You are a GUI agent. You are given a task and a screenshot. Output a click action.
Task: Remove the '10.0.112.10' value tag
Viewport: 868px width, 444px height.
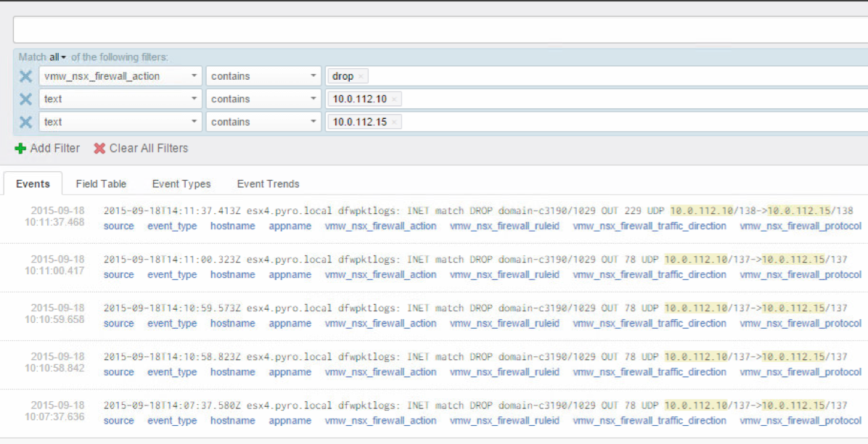point(393,99)
